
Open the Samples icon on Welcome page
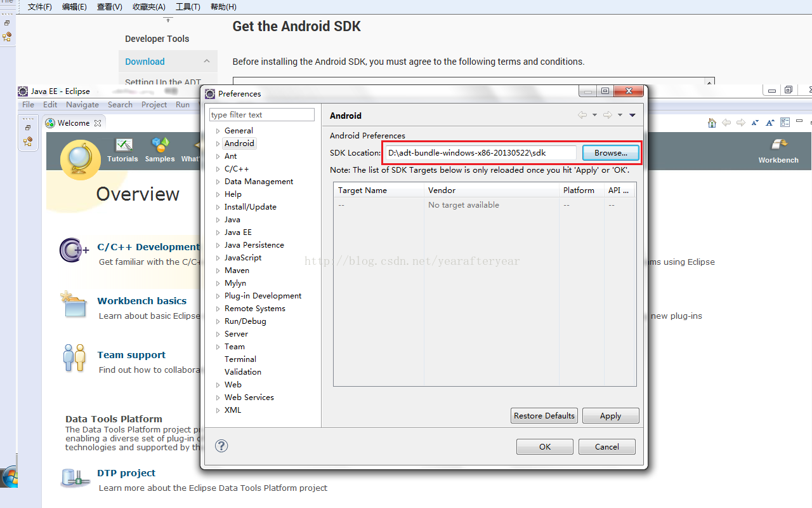[160, 145]
